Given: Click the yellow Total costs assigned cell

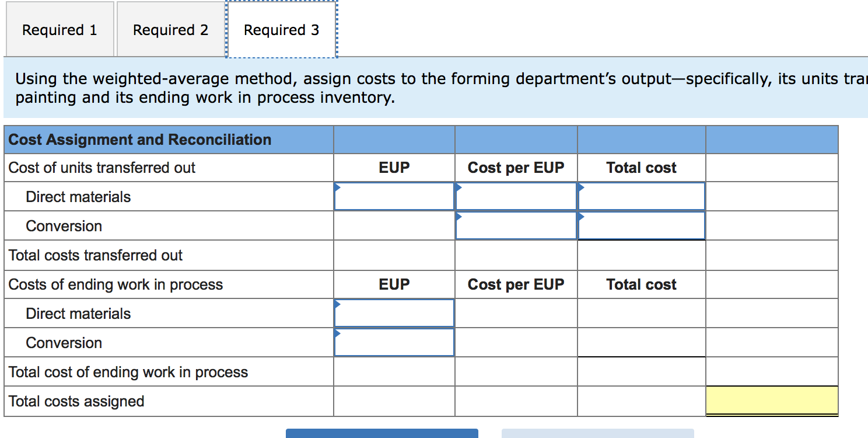Looking at the screenshot, I should coord(772,401).
